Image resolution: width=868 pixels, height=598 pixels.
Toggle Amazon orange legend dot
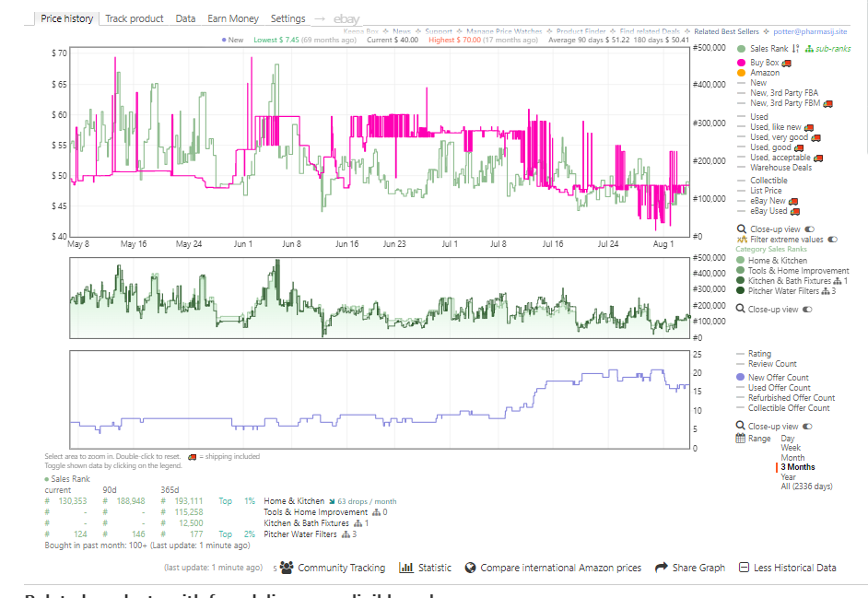(x=741, y=73)
